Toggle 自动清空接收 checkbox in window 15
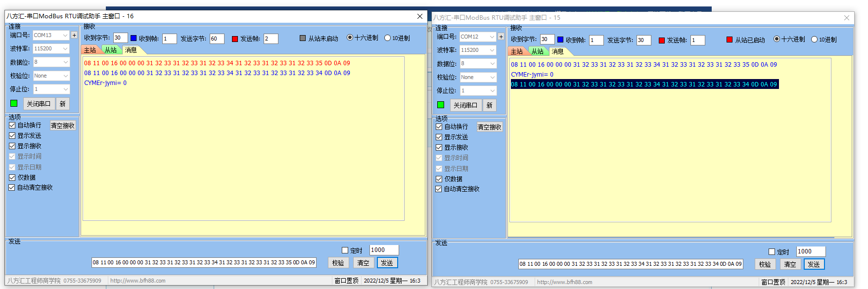This screenshot has height=289, width=868. tap(439, 189)
